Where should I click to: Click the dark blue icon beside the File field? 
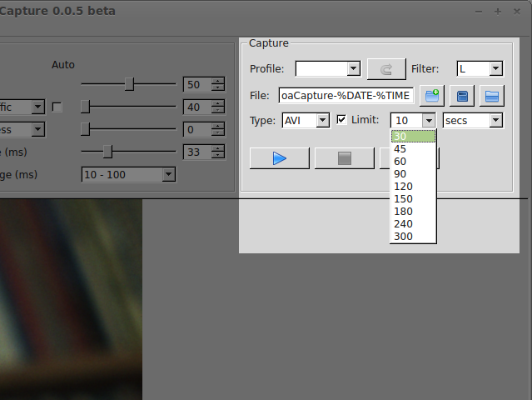[x=462, y=96]
